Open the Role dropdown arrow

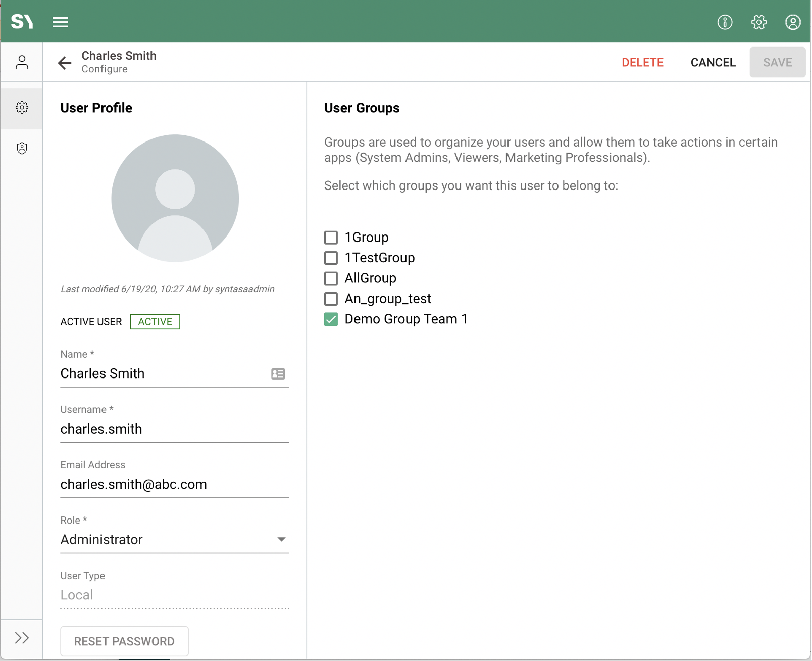(x=281, y=540)
